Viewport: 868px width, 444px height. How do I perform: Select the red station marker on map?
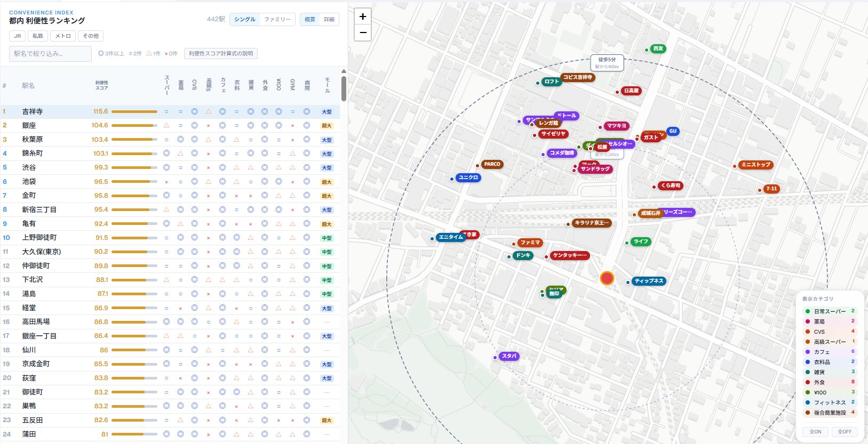click(607, 278)
